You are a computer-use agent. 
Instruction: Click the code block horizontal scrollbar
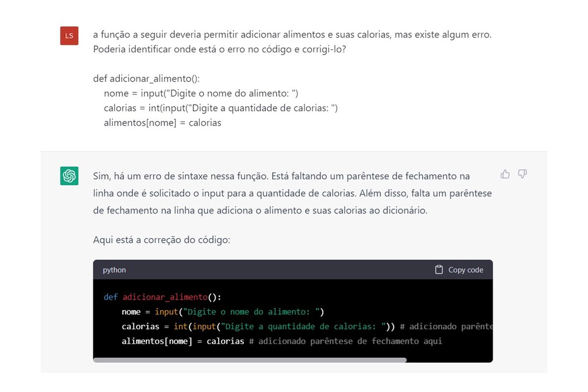pyautogui.click(x=250, y=360)
